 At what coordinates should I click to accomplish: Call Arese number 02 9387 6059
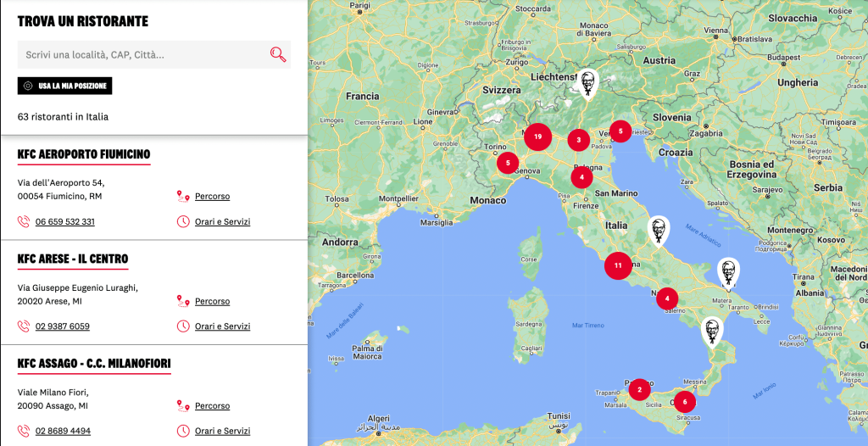[63, 326]
